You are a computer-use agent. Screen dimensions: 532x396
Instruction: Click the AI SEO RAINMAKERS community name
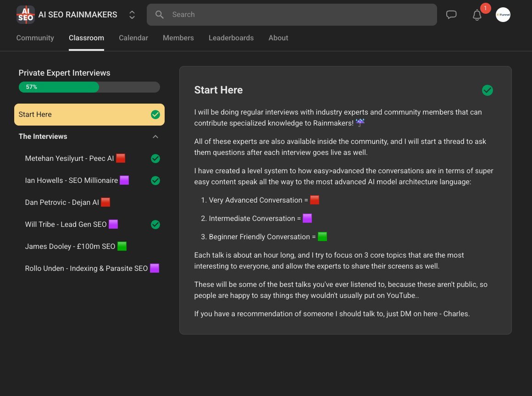coord(78,15)
